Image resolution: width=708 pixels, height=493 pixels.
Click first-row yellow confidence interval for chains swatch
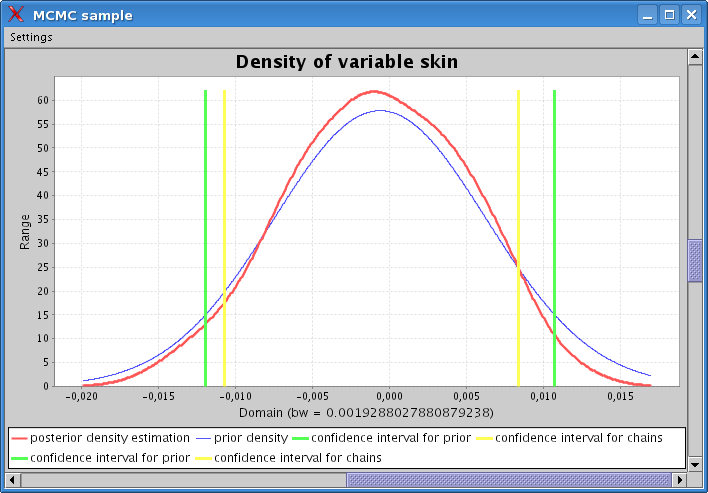coord(485,438)
